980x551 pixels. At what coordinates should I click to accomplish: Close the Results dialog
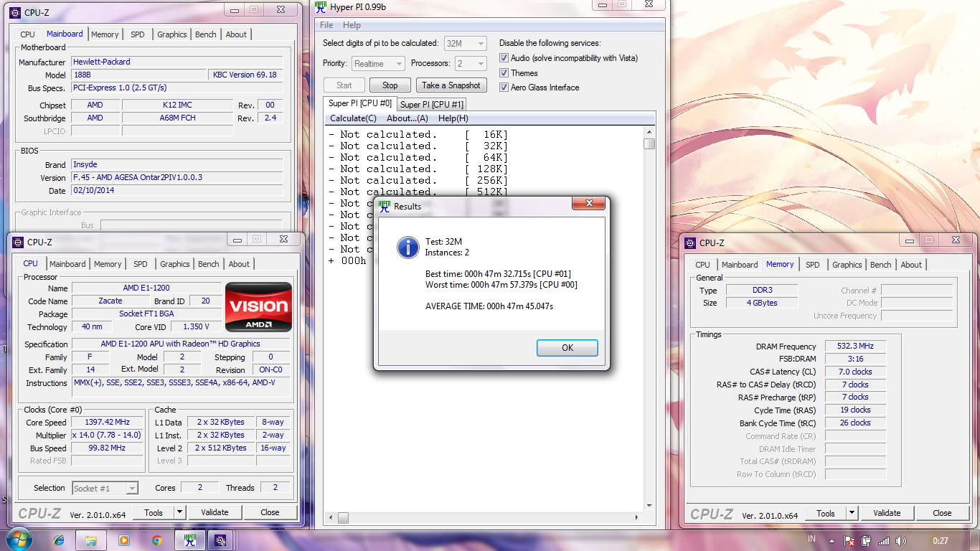coord(588,204)
